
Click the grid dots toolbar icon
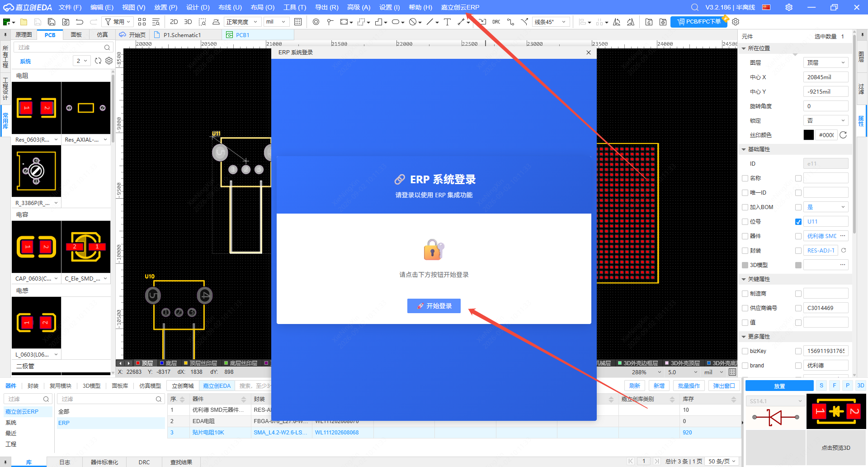click(298, 22)
